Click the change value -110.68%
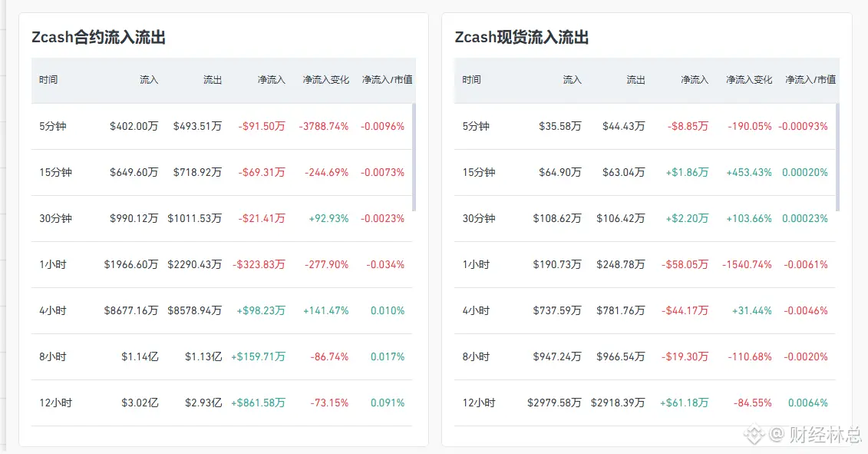 pyautogui.click(x=750, y=356)
